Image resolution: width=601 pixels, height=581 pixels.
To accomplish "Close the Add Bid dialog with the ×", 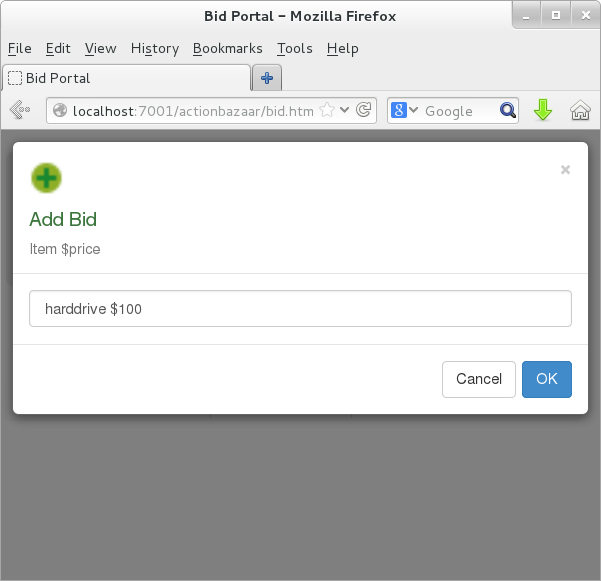I will coord(565,170).
